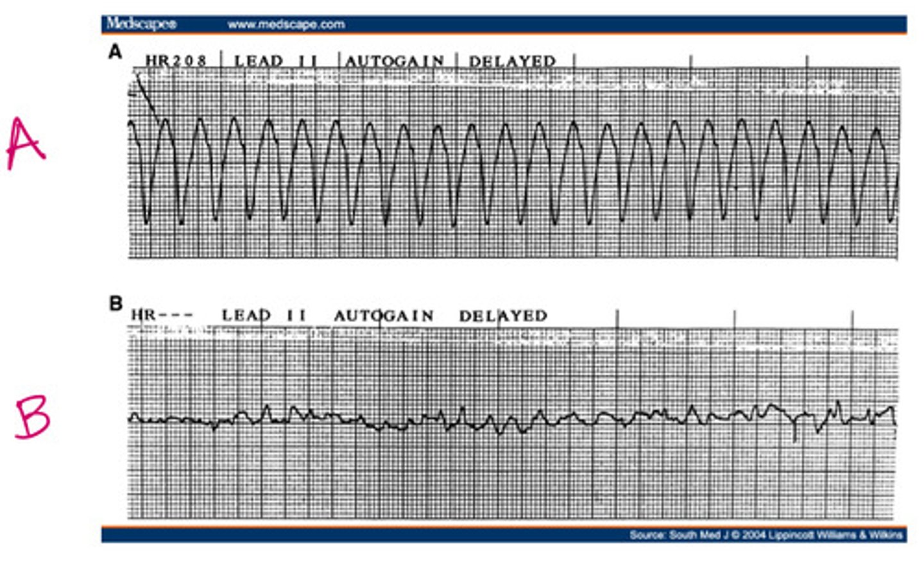Click the Medscape logo in the header
Screen dimensions: 924x580
click(x=141, y=24)
